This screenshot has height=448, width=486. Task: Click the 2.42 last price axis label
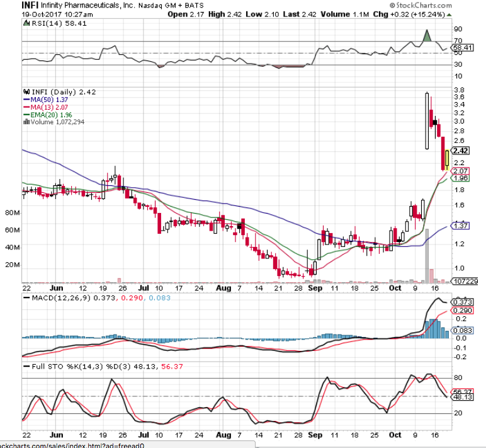click(x=460, y=151)
